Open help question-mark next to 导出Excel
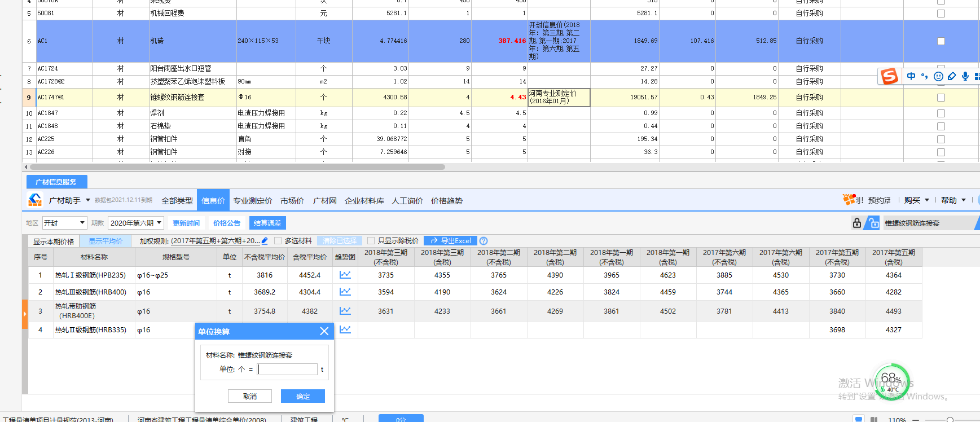Image resolution: width=980 pixels, height=422 pixels. [484, 241]
